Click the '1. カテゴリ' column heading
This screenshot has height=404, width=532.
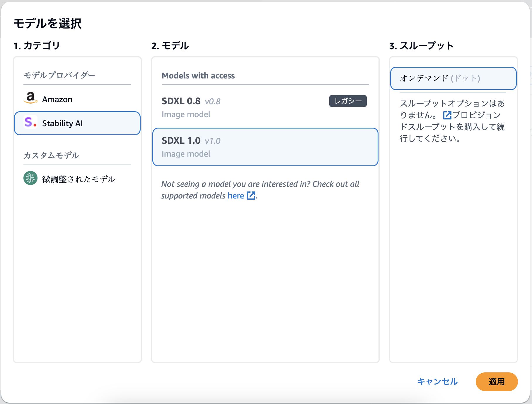pos(37,46)
